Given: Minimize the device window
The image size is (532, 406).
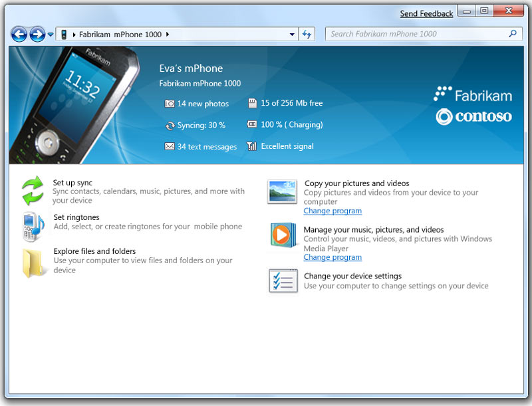Looking at the screenshot, I should click(x=467, y=11).
